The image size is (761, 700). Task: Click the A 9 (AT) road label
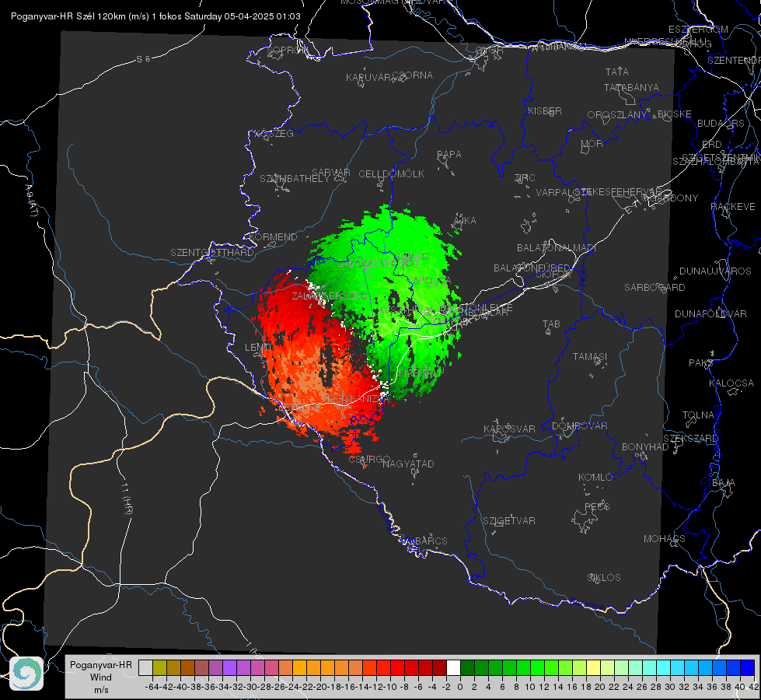pyautogui.click(x=31, y=201)
